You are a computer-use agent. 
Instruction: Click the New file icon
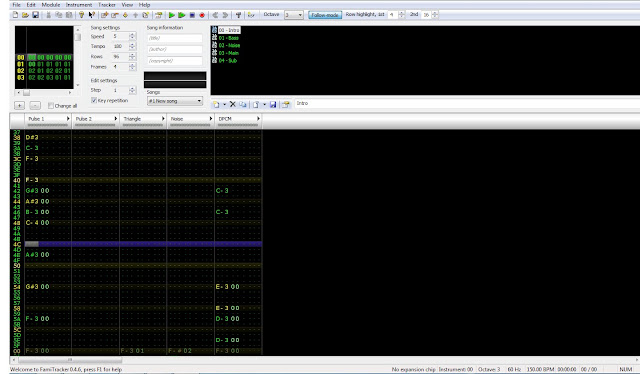(16, 15)
